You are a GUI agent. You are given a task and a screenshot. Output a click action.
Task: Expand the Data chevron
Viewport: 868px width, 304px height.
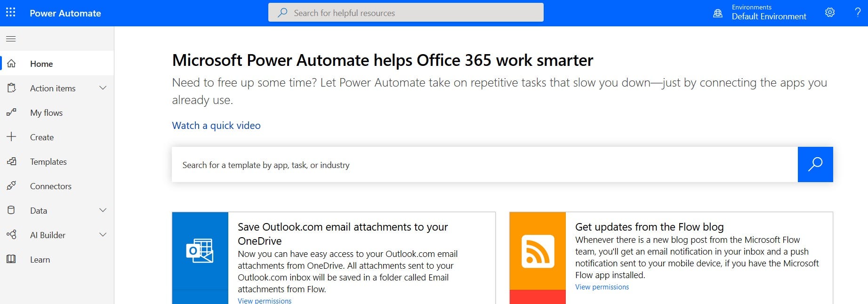click(x=103, y=210)
